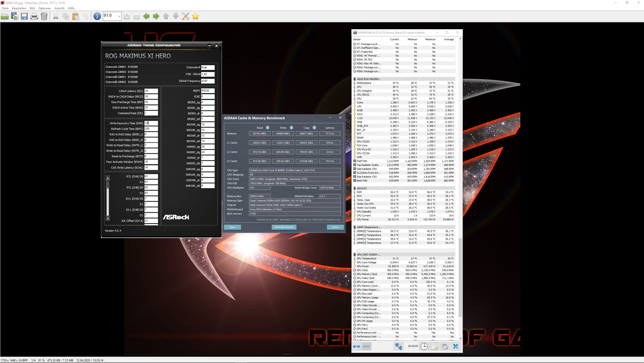
Task: Click the Print icon in the toolbar
Action: tap(34, 16)
